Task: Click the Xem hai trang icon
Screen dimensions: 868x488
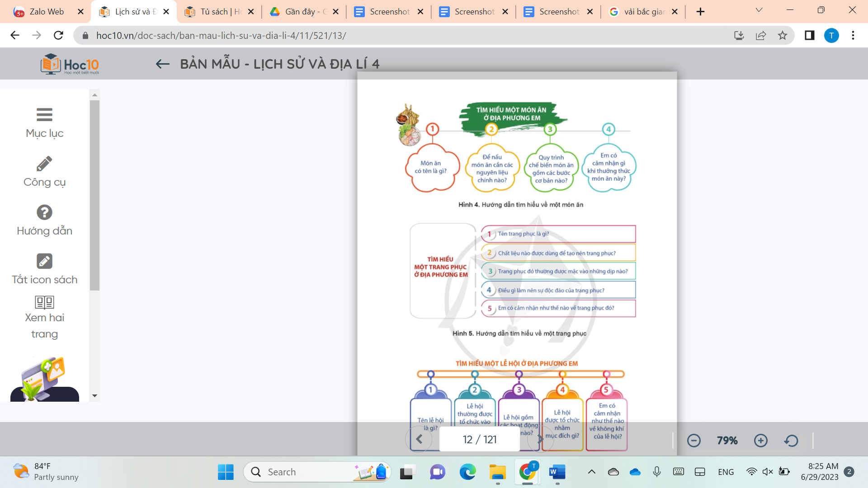Action: click(x=44, y=303)
